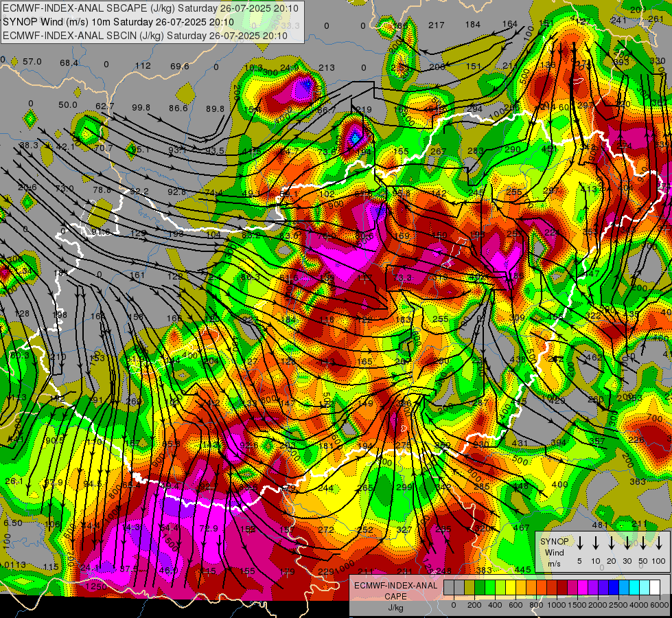672x618 pixels.
Task: Click the station value 431
Action: point(520,443)
